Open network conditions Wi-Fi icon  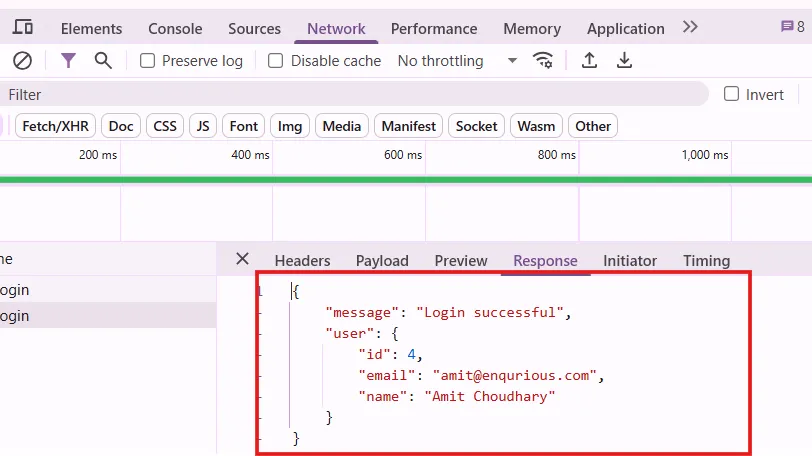pyautogui.click(x=543, y=61)
